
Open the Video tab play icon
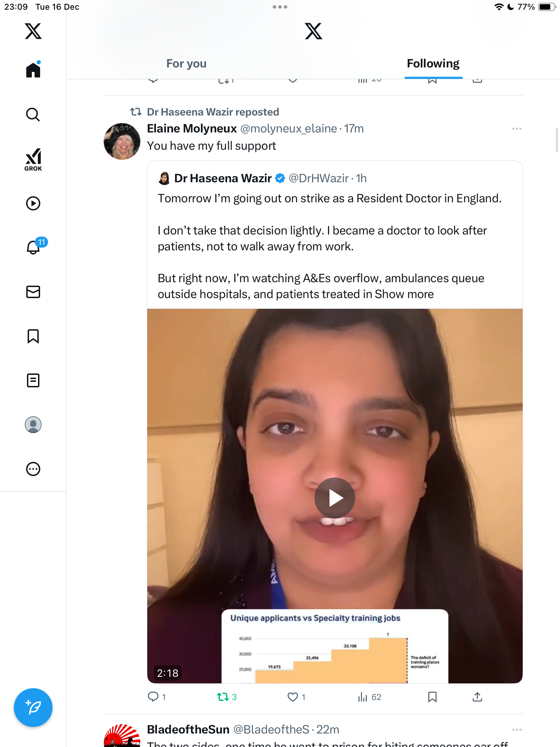click(33, 203)
